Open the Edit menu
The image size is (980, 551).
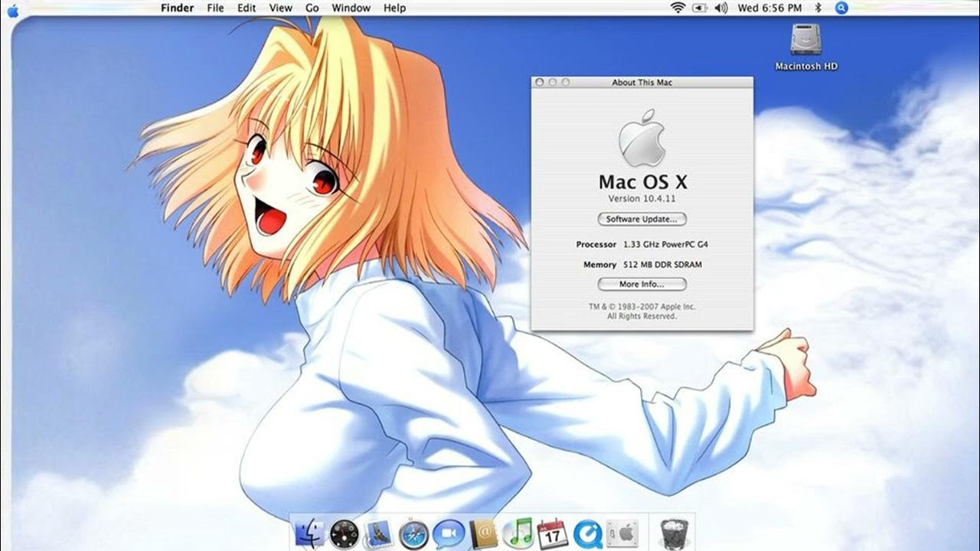(247, 8)
